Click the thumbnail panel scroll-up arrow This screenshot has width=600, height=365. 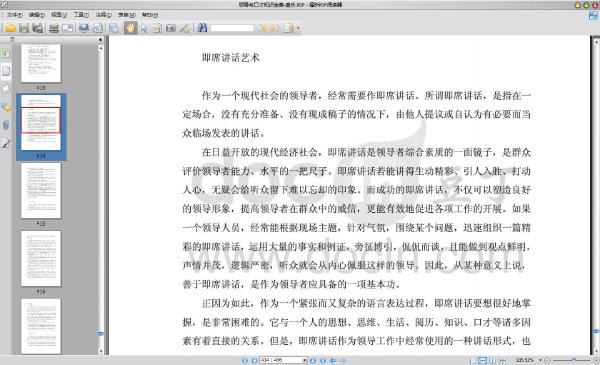[x=101, y=48]
